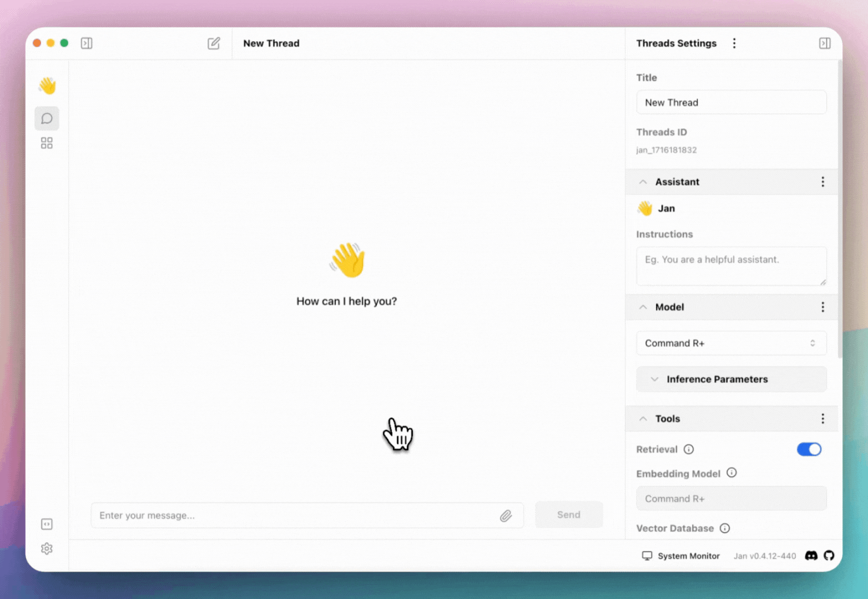Collapse the Tools section chevron
This screenshot has width=868, height=599.
643,419
